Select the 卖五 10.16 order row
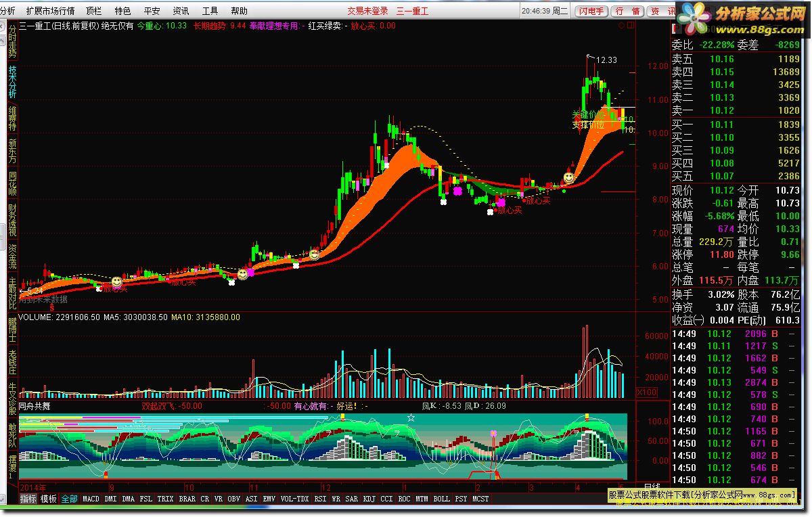The image size is (812, 517). (736, 60)
